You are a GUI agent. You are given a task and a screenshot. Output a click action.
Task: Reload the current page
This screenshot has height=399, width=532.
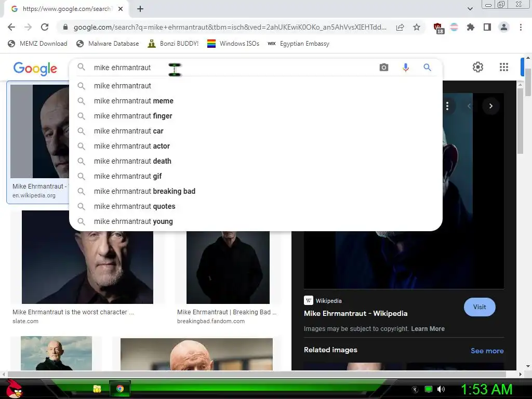tap(45, 27)
